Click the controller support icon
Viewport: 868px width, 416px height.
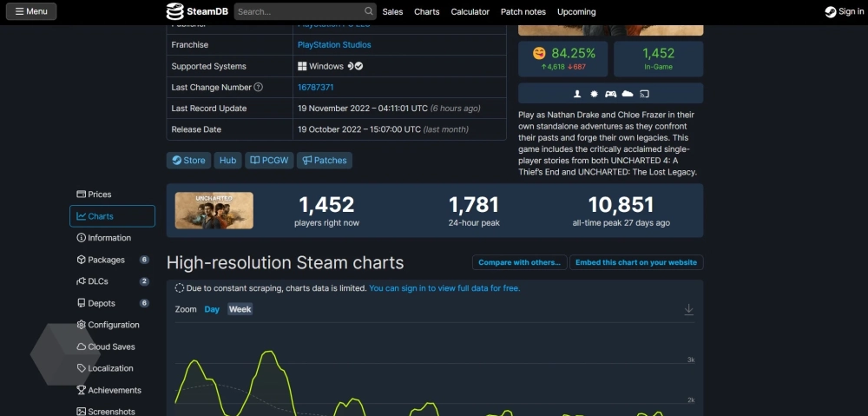pos(610,94)
